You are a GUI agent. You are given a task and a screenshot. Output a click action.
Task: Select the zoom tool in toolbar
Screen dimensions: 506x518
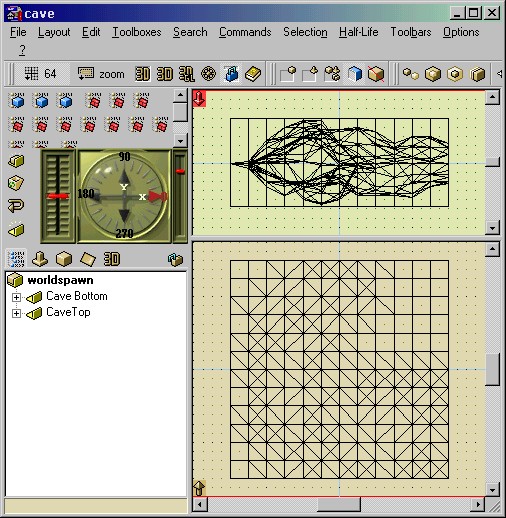point(101,74)
